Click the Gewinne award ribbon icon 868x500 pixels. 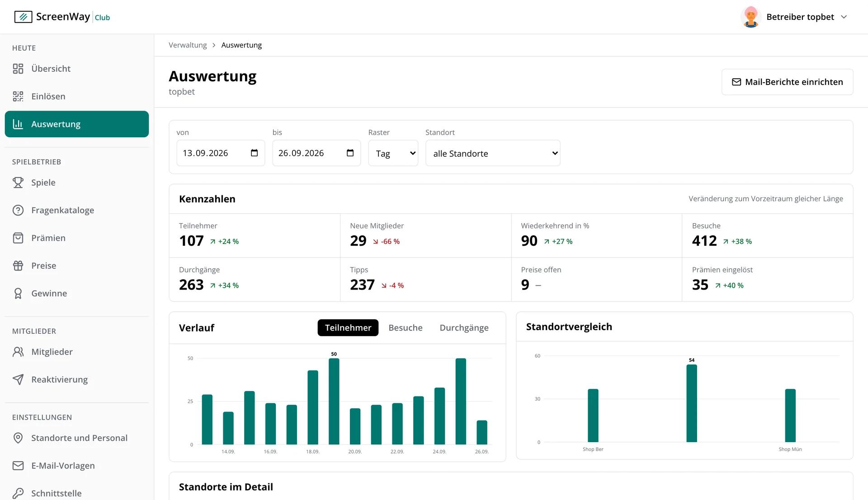(18, 293)
